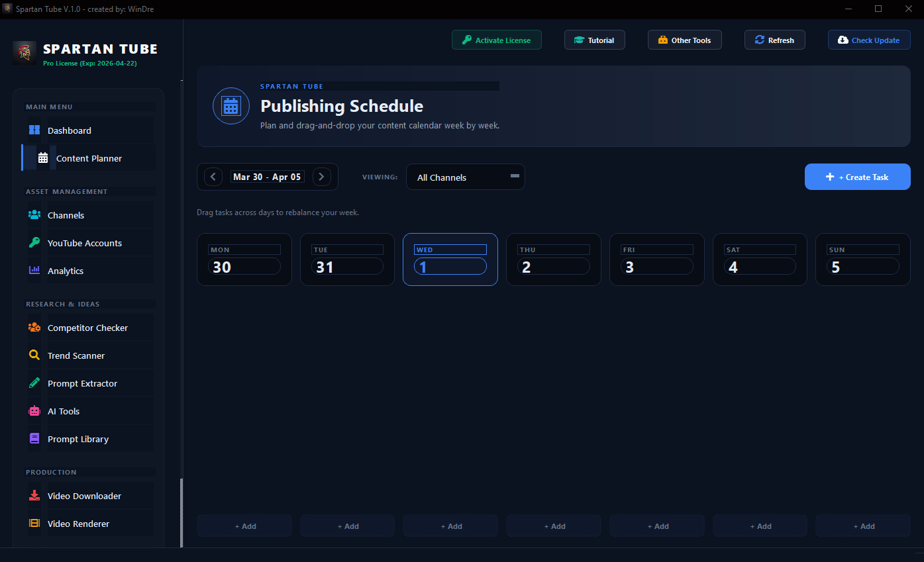The image size is (924, 562).
Task: Go to previous week with left chevron
Action: pos(212,177)
